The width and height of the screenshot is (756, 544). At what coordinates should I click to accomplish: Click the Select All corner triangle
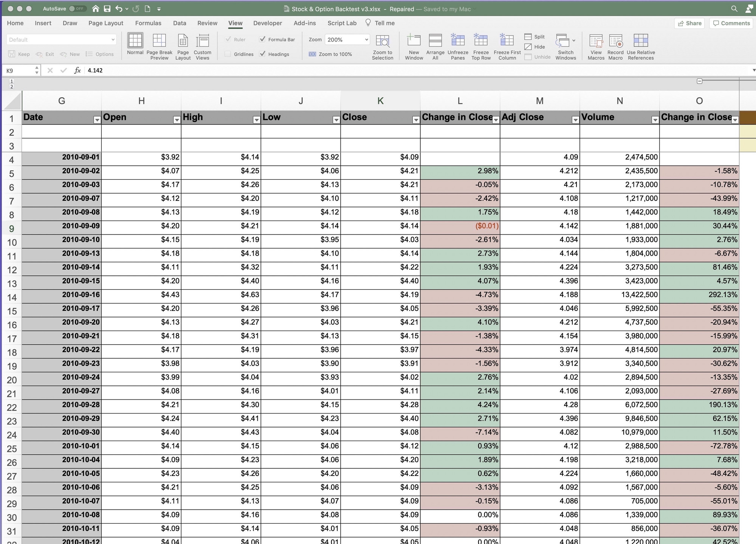12,101
